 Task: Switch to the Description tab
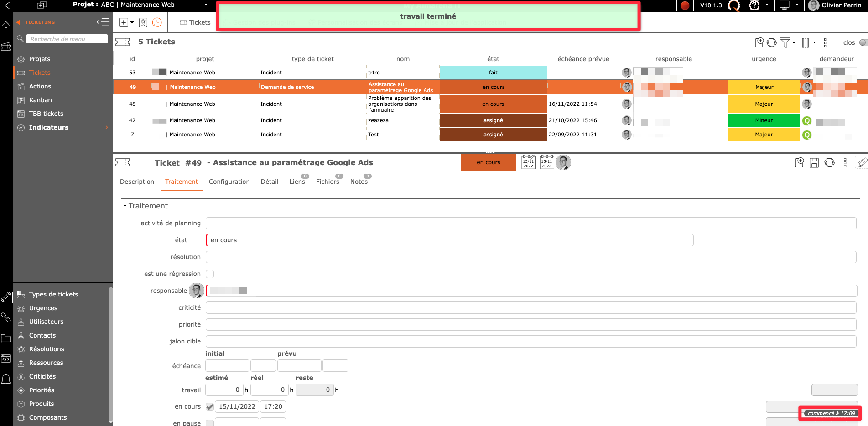tap(137, 182)
